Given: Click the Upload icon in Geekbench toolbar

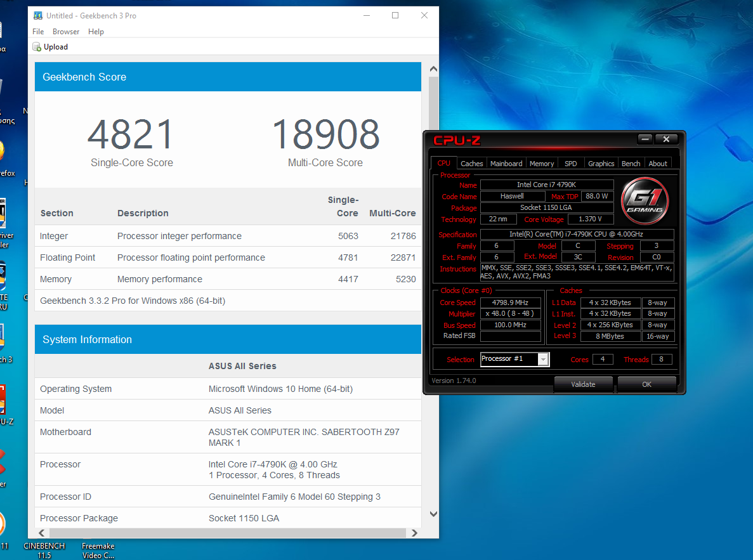Looking at the screenshot, I should point(37,46).
